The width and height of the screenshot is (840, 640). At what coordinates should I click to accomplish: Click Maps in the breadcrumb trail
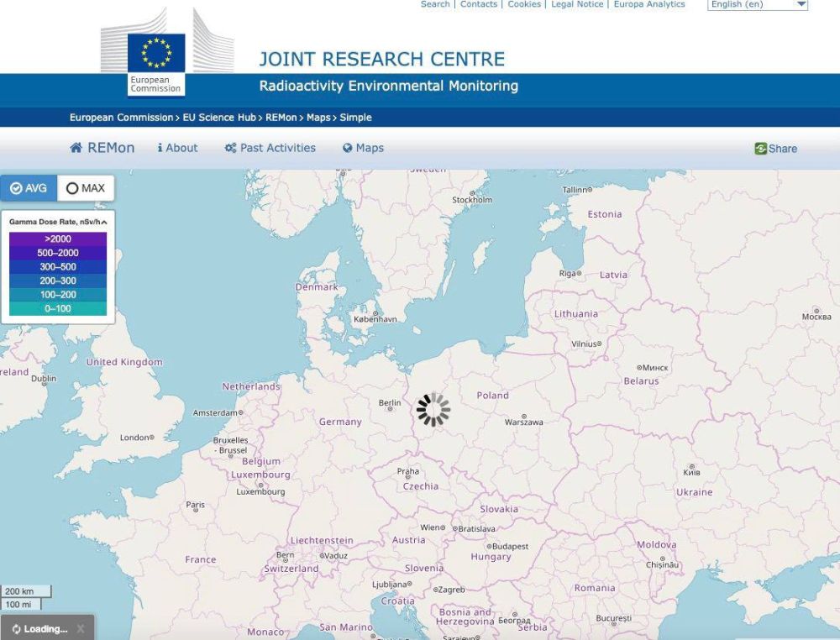click(x=318, y=118)
